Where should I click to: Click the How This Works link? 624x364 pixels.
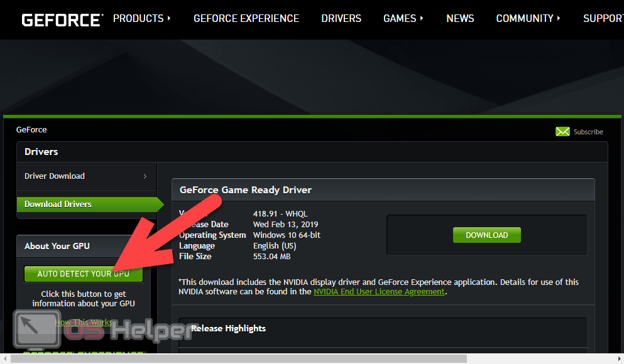[84, 323]
